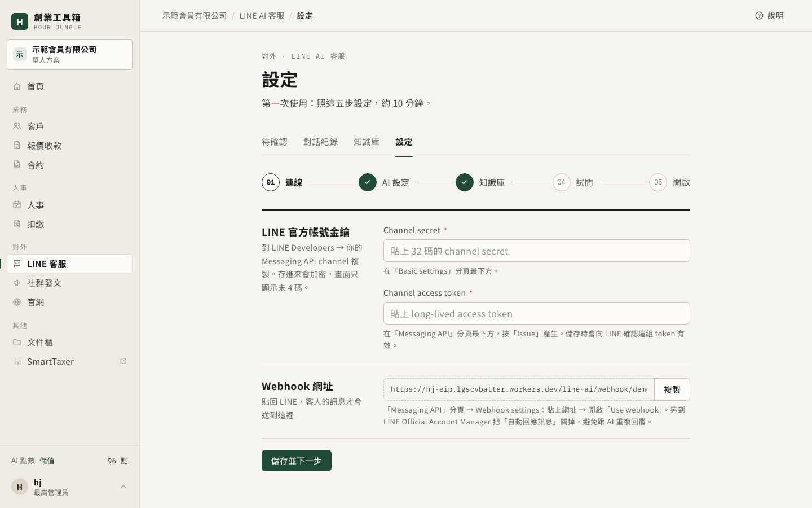
Task: Click step 01 連線 circle
Action: point(271,182)
